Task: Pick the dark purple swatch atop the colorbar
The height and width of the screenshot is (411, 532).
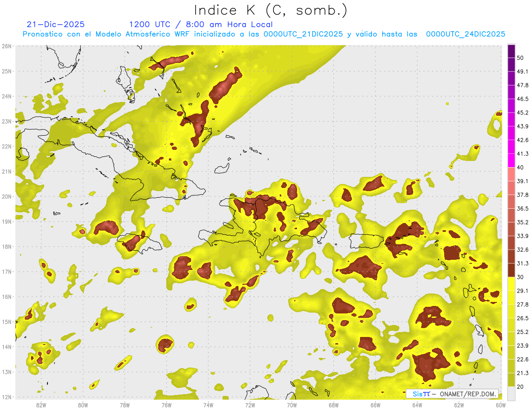Action: pos(511,51)
